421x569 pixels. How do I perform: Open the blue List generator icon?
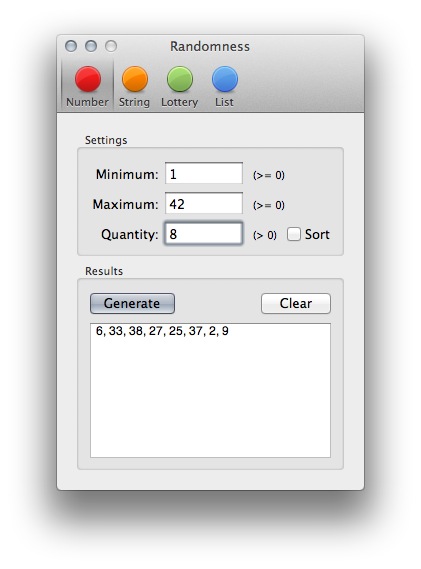coord(225,79)
